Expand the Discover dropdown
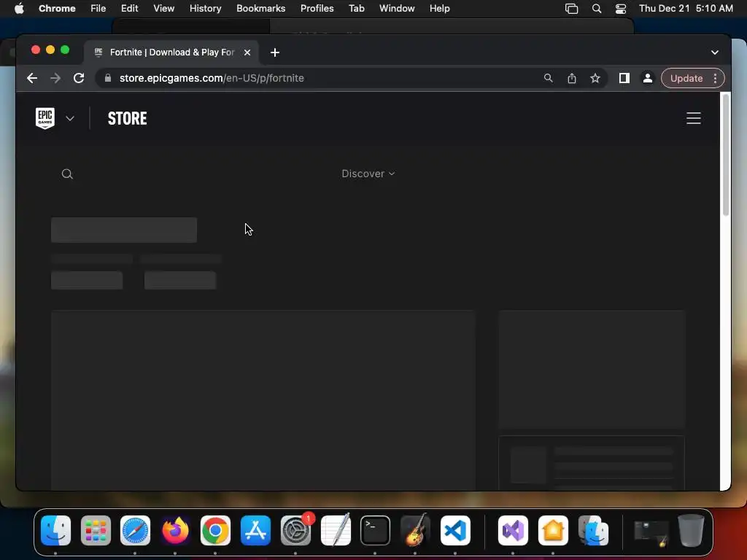 point(368,174)
